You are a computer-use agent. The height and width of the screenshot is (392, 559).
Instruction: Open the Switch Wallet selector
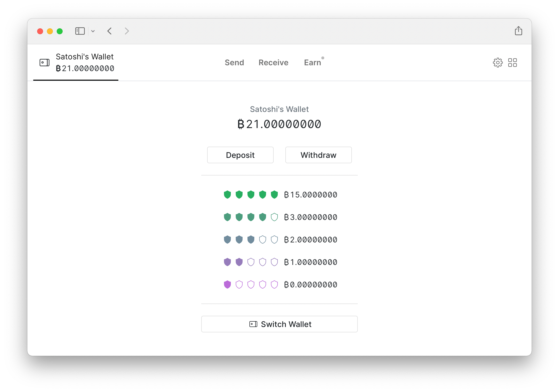279,324
